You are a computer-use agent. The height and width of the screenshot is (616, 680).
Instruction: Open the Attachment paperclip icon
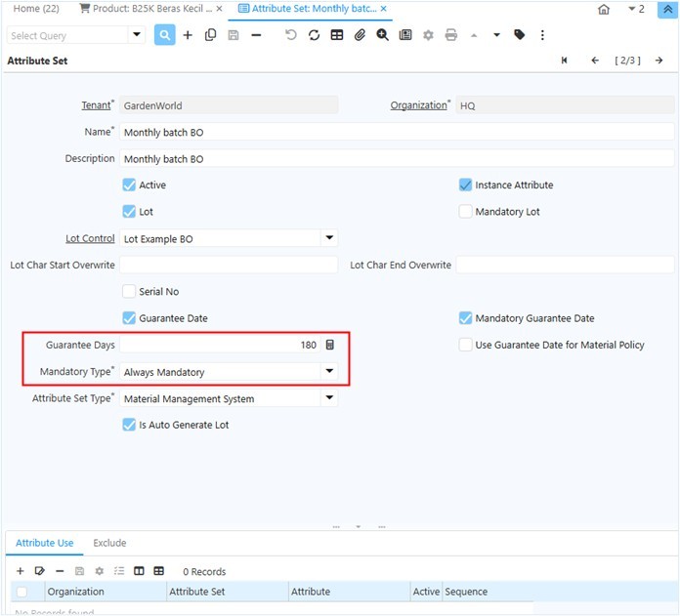[x=360, y=35]
